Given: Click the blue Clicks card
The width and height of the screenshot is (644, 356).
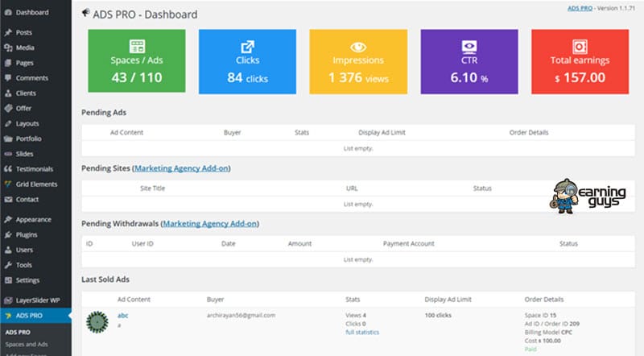Looking at the screenshot, I should (247, 61).
